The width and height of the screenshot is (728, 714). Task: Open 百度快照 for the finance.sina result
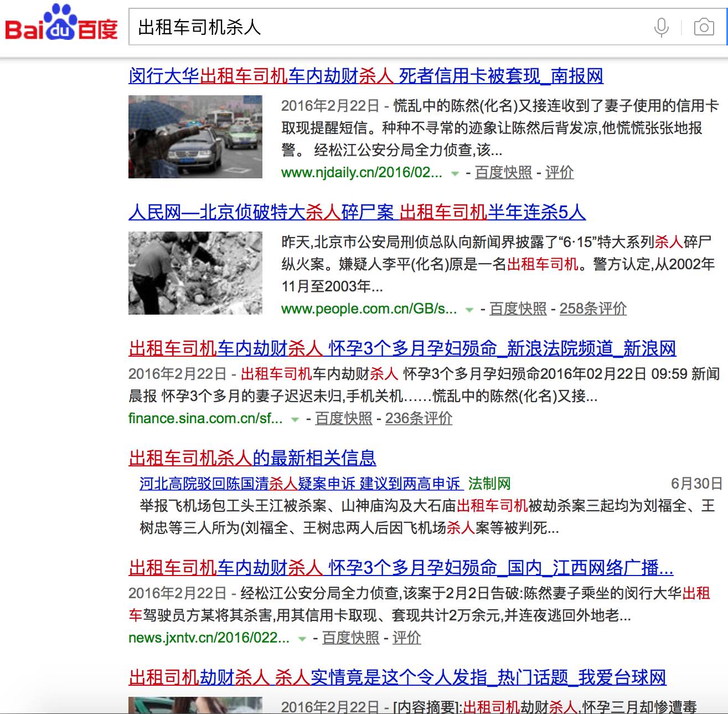pyautogui.click(x=344, y=419)
